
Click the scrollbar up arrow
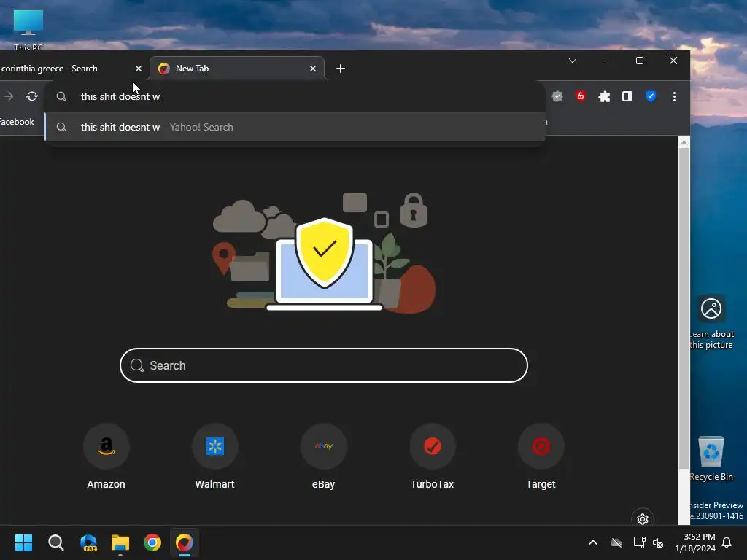pos(684,142)
